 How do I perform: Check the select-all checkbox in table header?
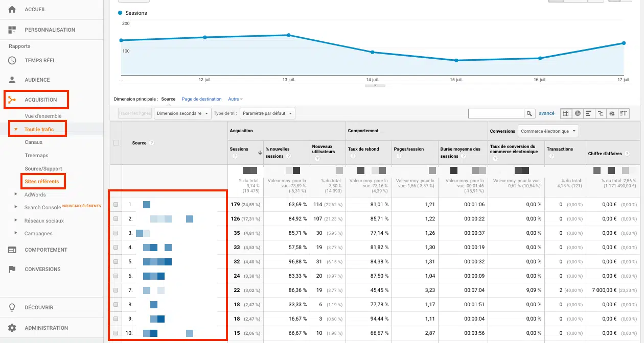(116, 143)
